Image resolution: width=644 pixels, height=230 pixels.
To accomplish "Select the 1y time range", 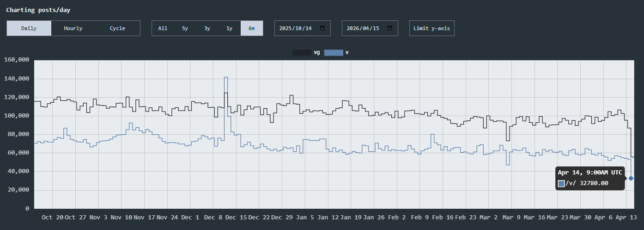I will coord(229,28).
